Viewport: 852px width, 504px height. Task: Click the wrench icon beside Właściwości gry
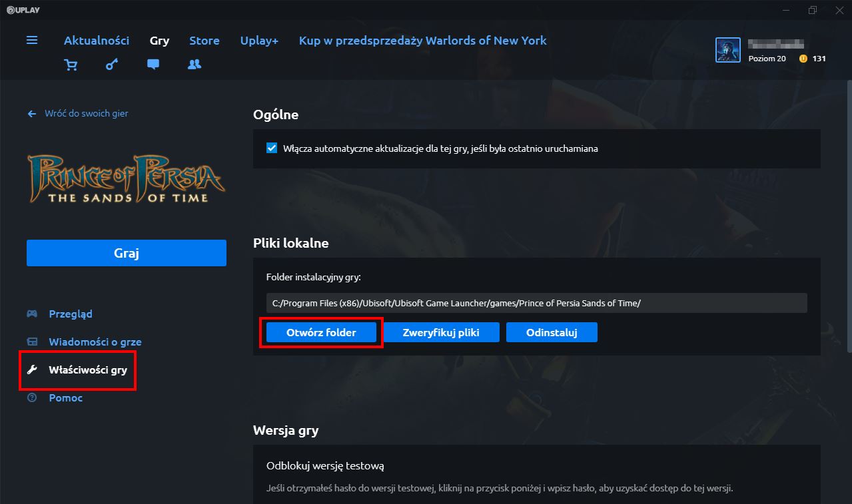(x=32, y=370)
